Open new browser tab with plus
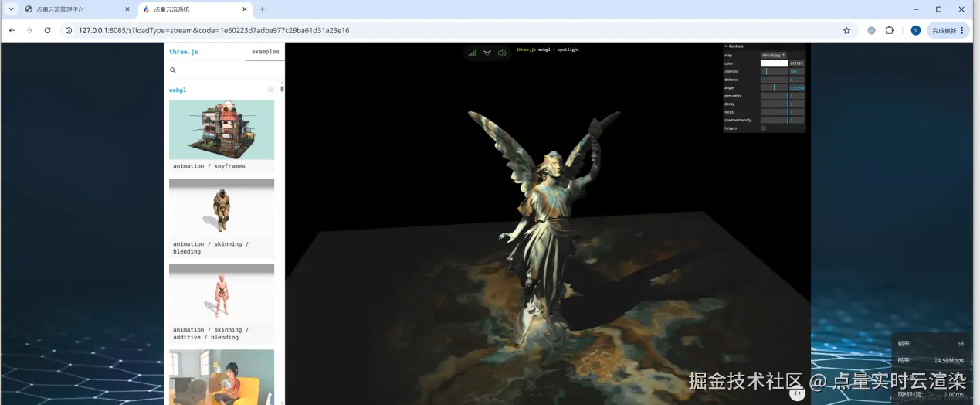This screenshot has width=980, height=405. tap(263, 9)
